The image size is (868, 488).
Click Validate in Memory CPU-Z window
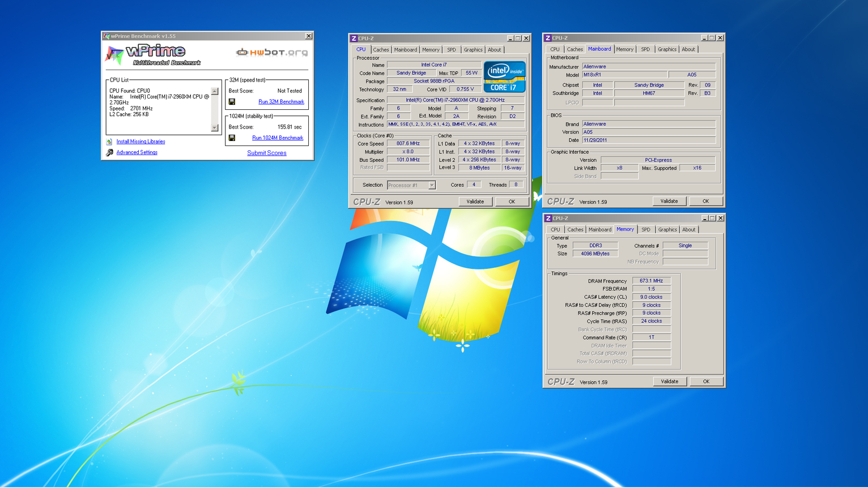670,382
